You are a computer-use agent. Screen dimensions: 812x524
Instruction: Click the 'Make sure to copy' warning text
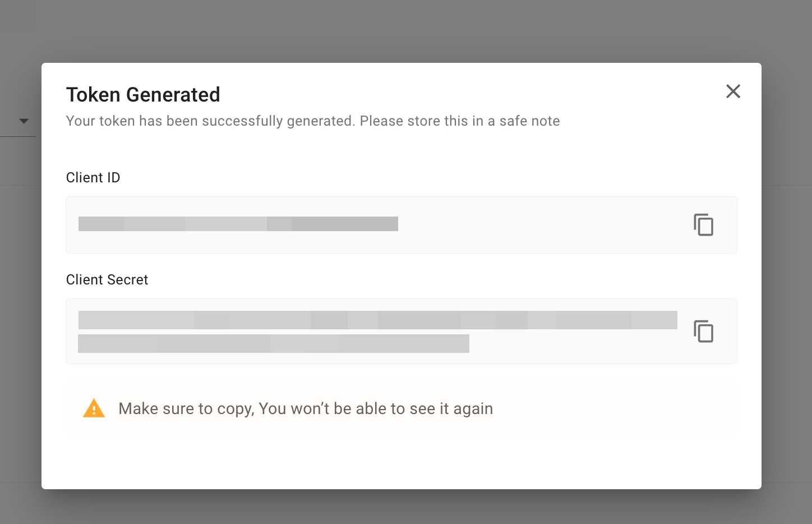(306, 408)
